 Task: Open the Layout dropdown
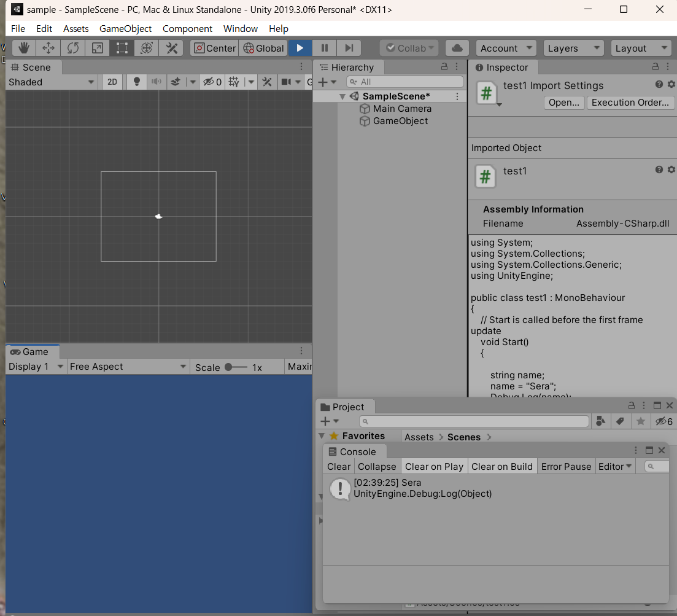[641, 48]
